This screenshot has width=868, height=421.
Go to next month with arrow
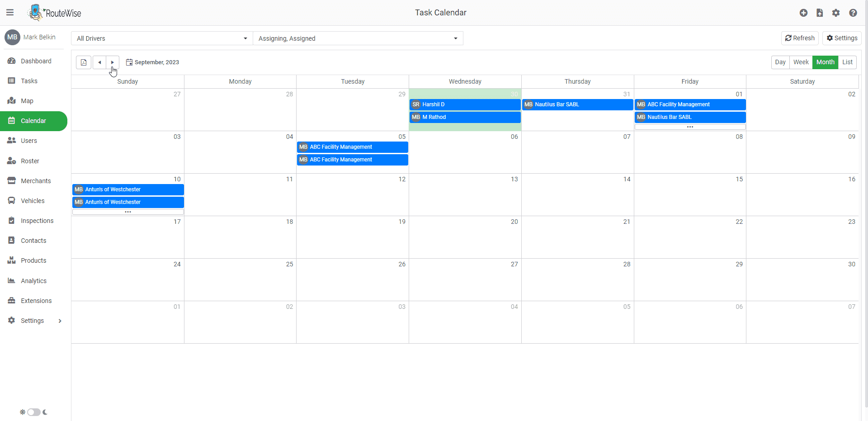click(x=112, y=62)
